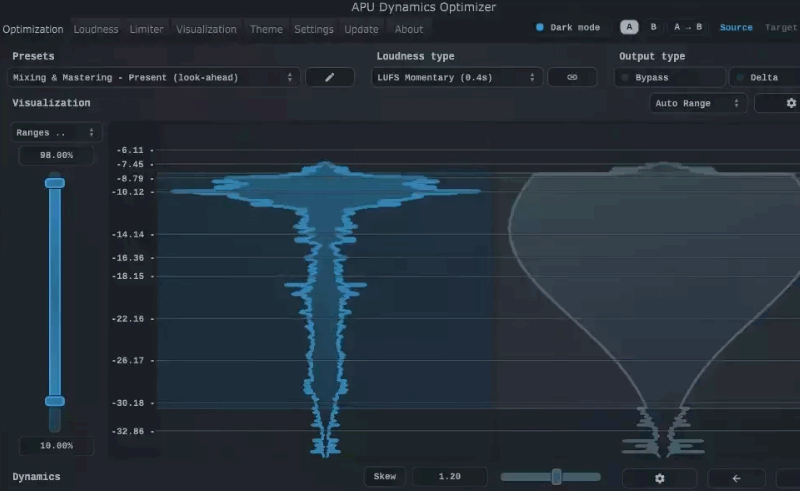The height and width of the screenshot is (491, 800).
Task: Click the -10.12 level label
Action: coord(128,192)
